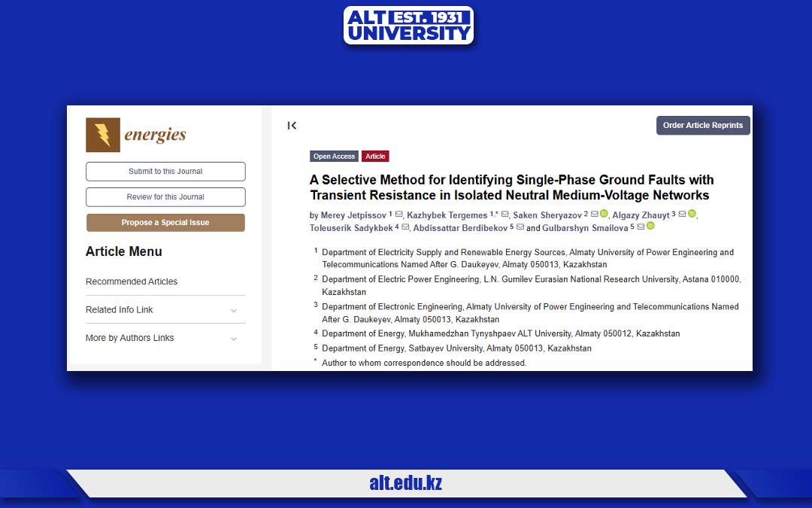Screen dimensions: 812x508
Task: Expand the More by Authors Links section
Action: pyautogui.click(x=234, y=339)
